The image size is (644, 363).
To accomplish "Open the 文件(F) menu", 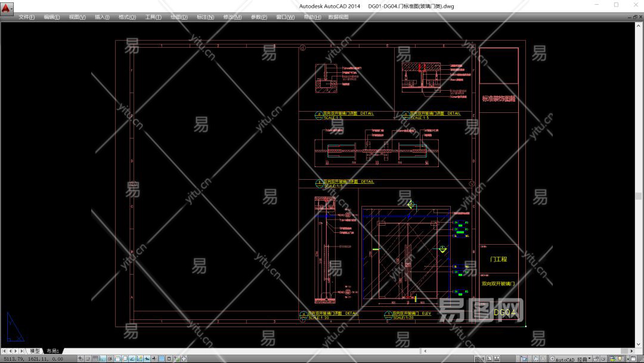I will pos(27,17).
